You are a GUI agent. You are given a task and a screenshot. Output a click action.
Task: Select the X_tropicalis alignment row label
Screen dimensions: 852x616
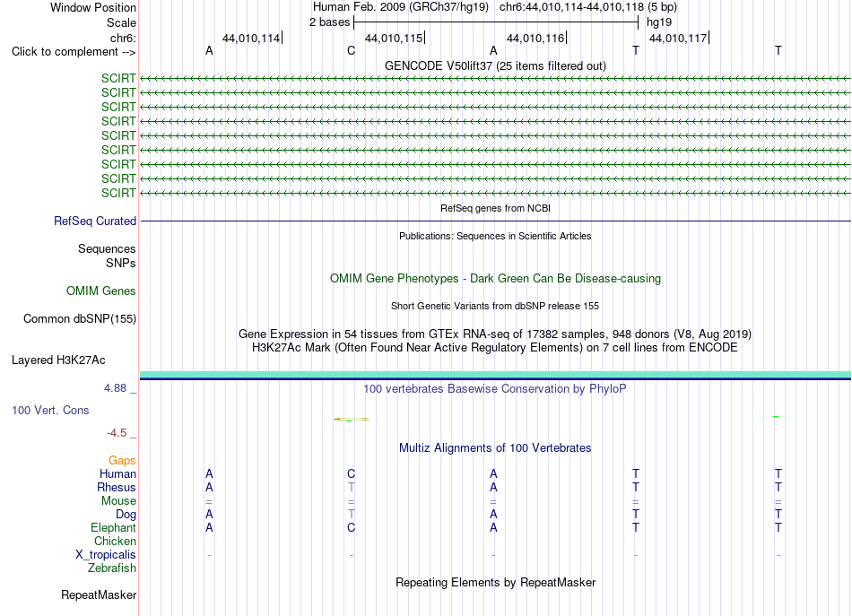[x=106, y=555]
